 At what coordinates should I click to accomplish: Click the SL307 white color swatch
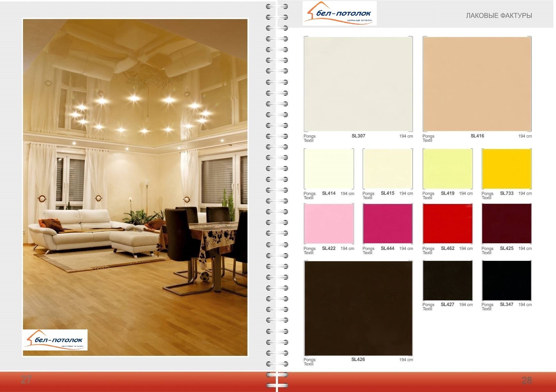pos(358,84)
